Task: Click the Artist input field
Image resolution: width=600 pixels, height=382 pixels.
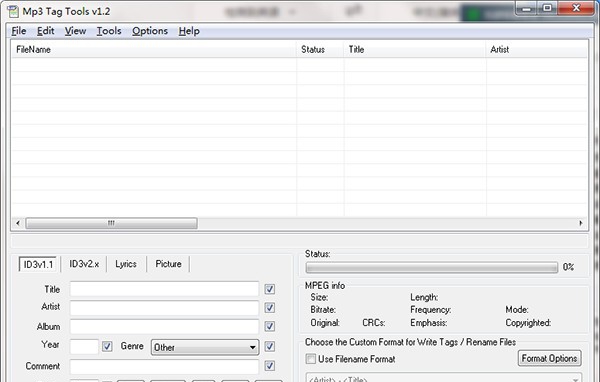Action: coord(165,308)
